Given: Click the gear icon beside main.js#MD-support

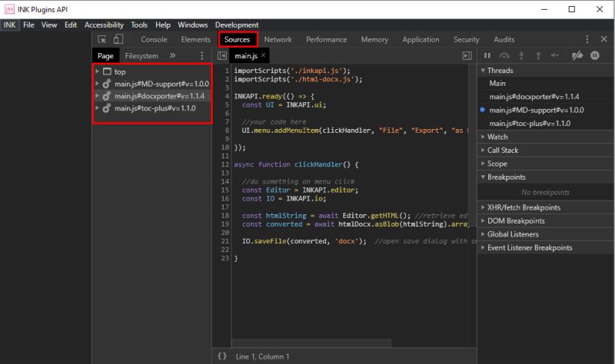Looking at the screenshot, I should [106, 84].
